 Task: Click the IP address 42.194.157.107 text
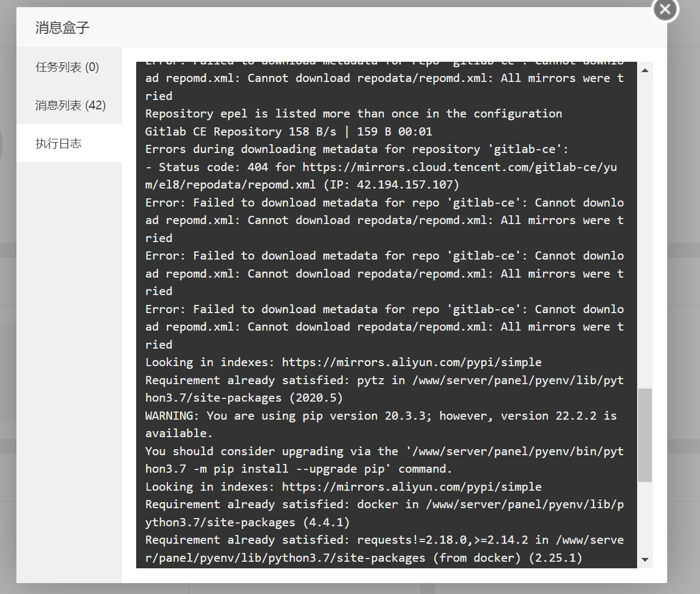(405, 185)
